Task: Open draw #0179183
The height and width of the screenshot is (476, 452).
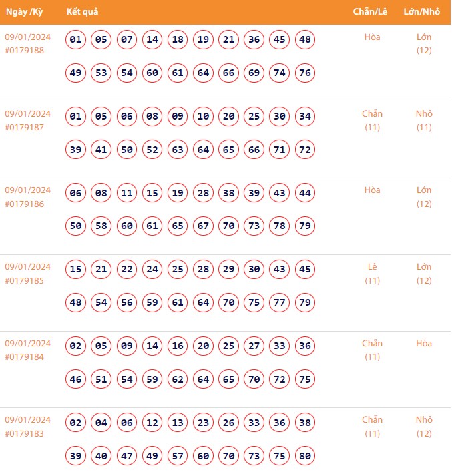Action: (24, 433)
